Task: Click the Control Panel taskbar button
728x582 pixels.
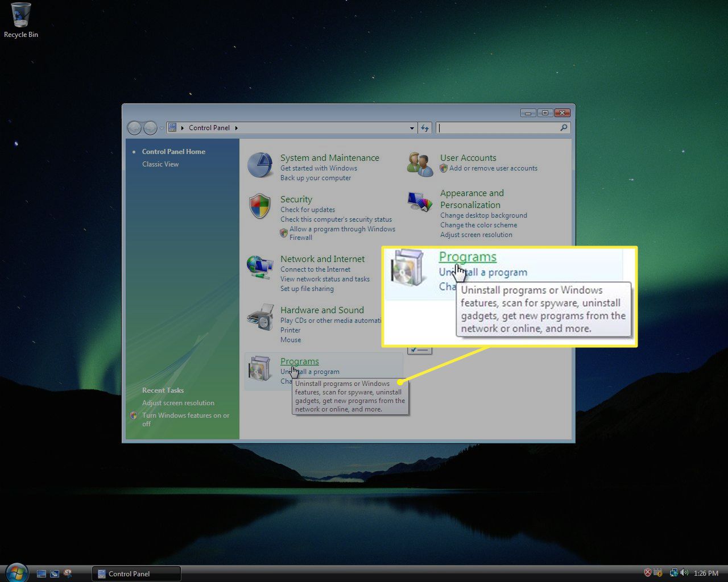Action: (x=136, y=573)
